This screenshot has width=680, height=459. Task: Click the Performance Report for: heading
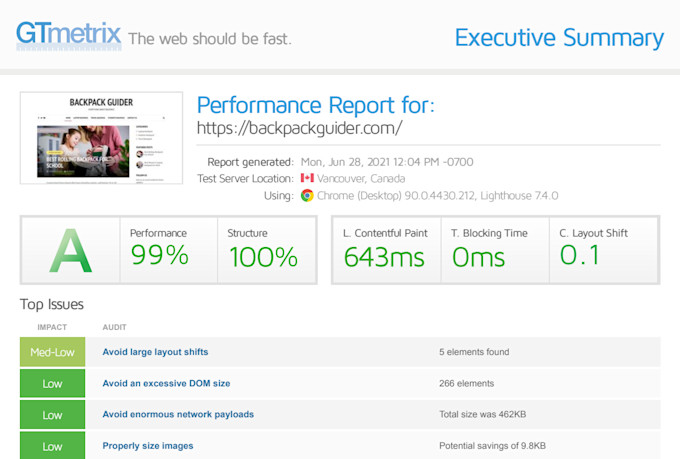coord(316,105)
